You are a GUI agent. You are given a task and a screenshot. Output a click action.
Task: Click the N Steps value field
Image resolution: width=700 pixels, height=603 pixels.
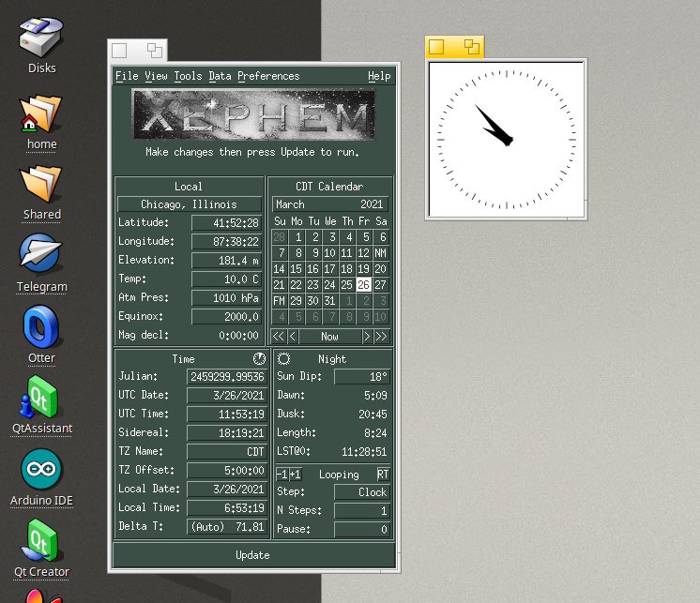tap(362, 511)
